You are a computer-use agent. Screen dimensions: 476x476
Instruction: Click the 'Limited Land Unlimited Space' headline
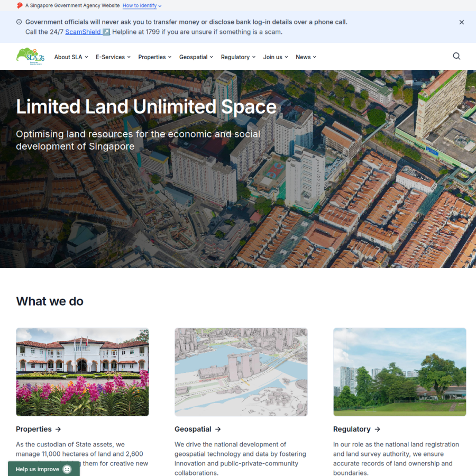147,107
